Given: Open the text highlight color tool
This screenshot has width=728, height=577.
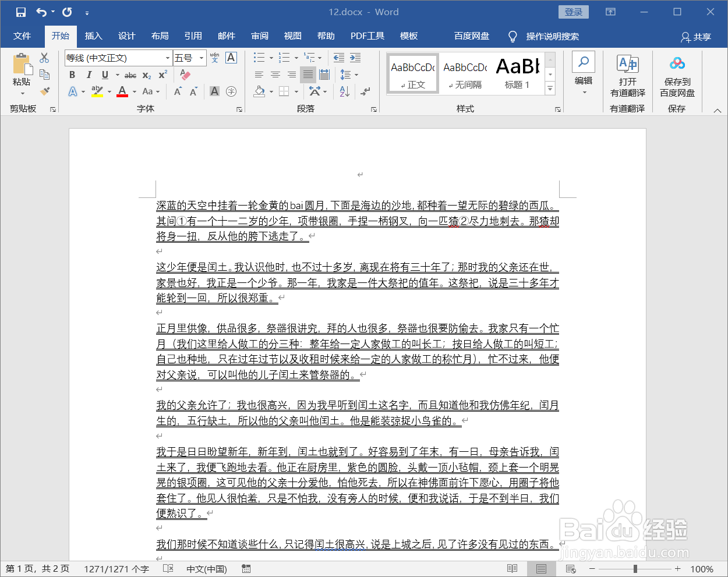Looking at the screenshot, I should pyautogui.click(x=97, y=92).
